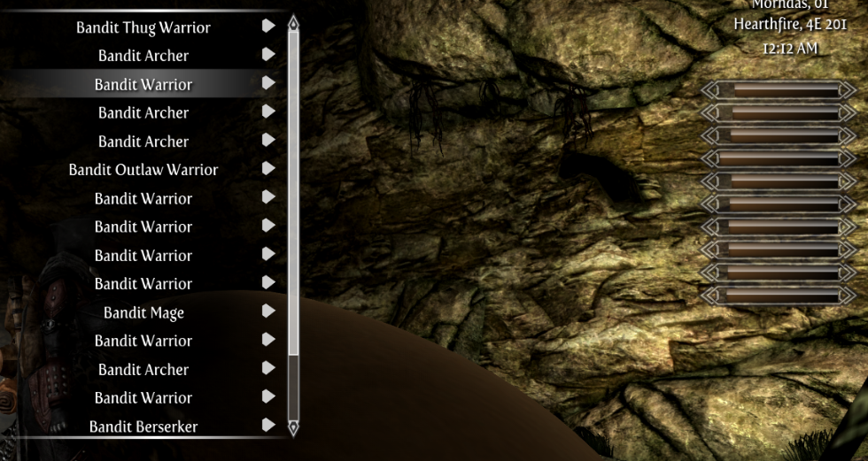Select the Bandit Berserker entry
Viewport: 868px width, 461px height.
[x=143, y=426]
